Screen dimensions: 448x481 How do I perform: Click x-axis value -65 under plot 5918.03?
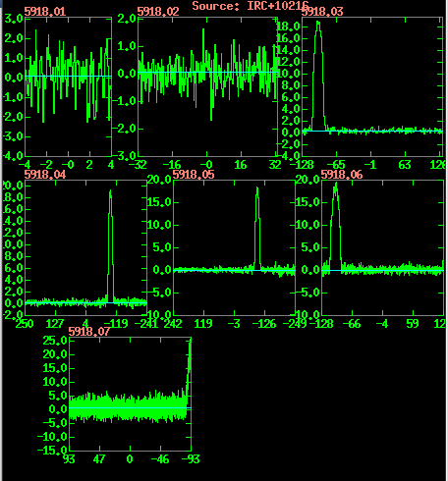(x=337, y=165)
